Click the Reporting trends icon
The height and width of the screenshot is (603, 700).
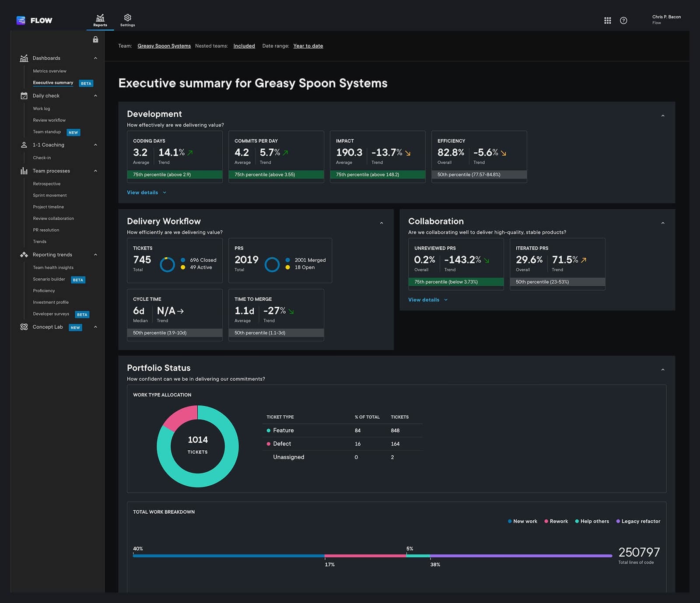(x=24, y=255)
